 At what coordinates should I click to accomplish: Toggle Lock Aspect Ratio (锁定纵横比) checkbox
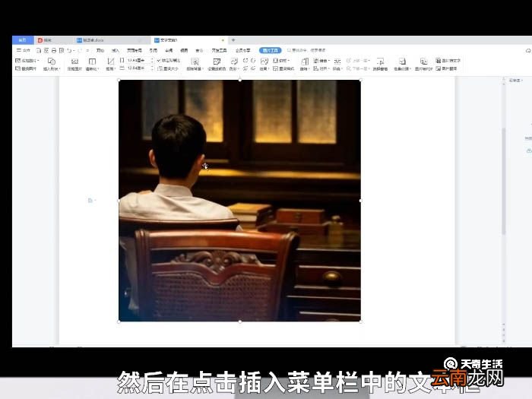[169, 60]
